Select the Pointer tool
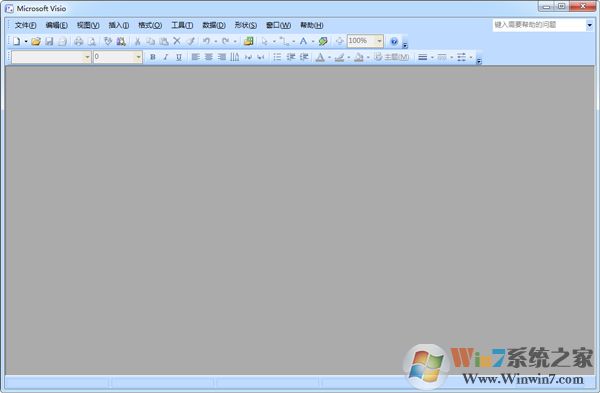The image size is (600, 393). pos(265,41)
